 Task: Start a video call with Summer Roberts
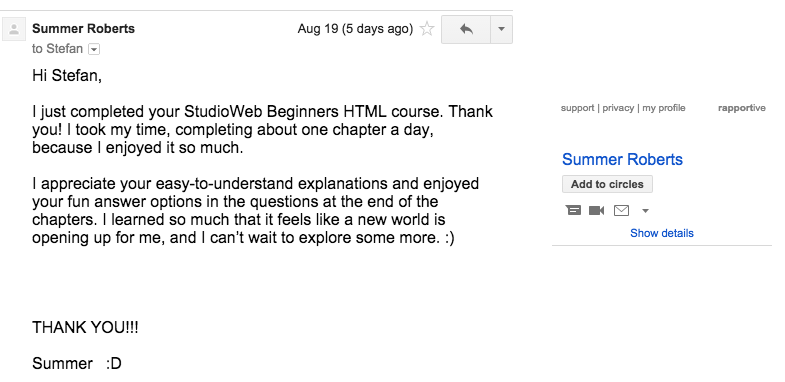tap(597, 210)
